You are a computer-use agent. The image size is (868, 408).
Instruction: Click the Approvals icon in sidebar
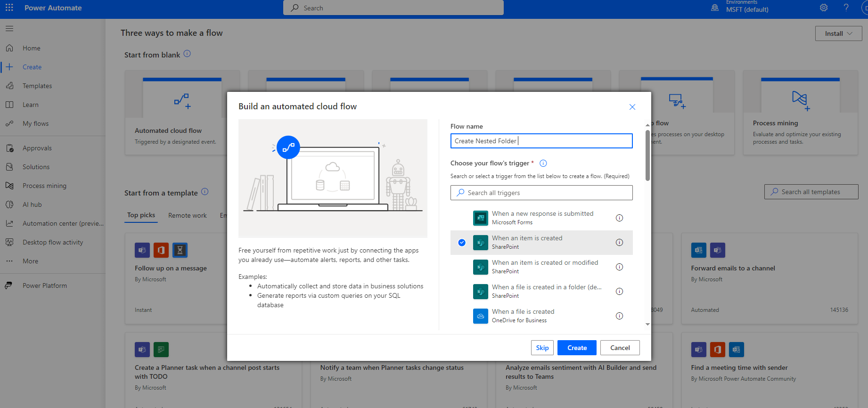pyautogui.click(x=9, y=148)
